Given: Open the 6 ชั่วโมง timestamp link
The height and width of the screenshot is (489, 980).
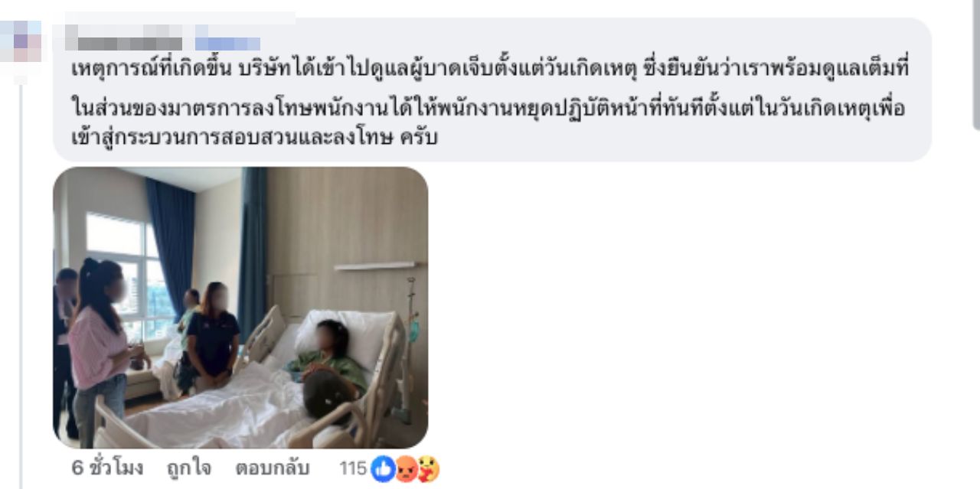Looking at the screenshot, I should [107, 469].
